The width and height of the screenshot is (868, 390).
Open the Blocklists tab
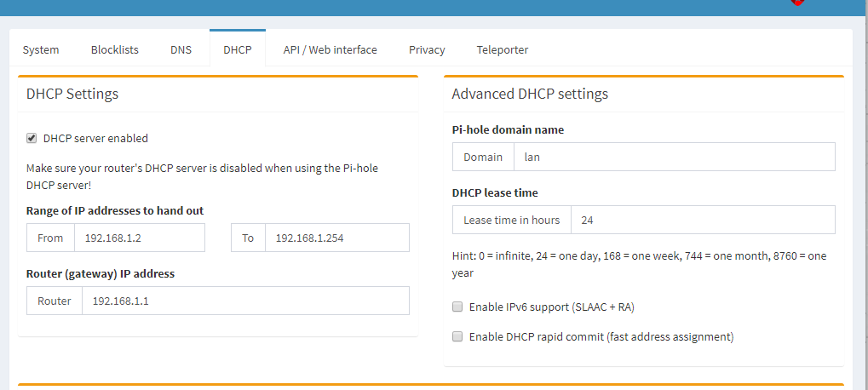115,49
